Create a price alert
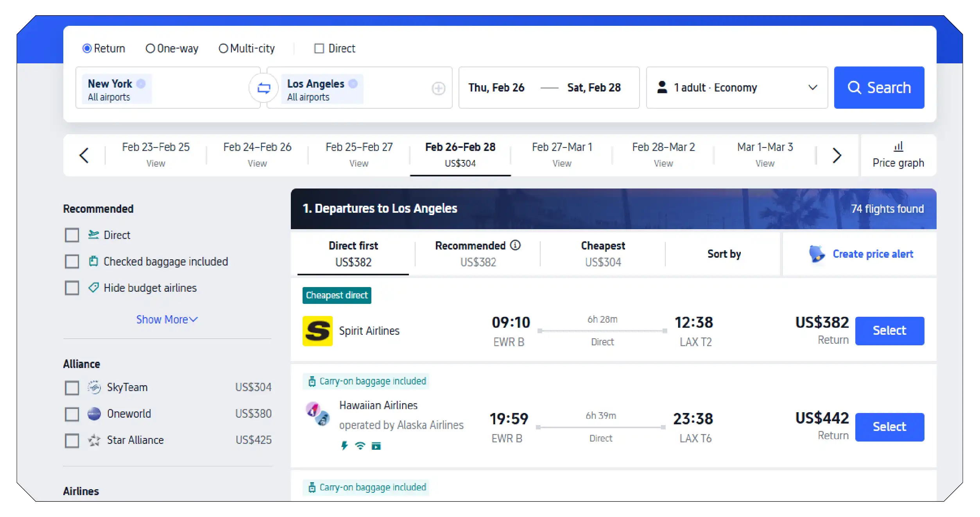 (x=873, y=254)
